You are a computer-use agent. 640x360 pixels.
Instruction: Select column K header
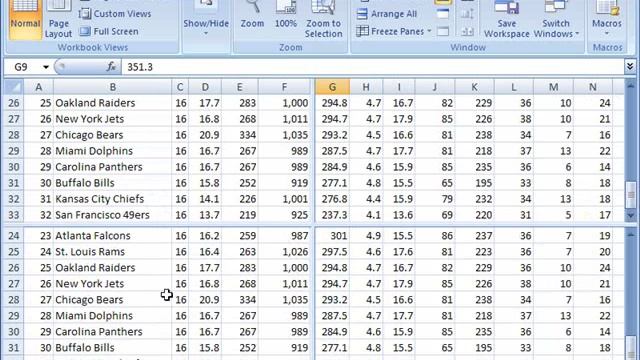[x=474, y=87]
